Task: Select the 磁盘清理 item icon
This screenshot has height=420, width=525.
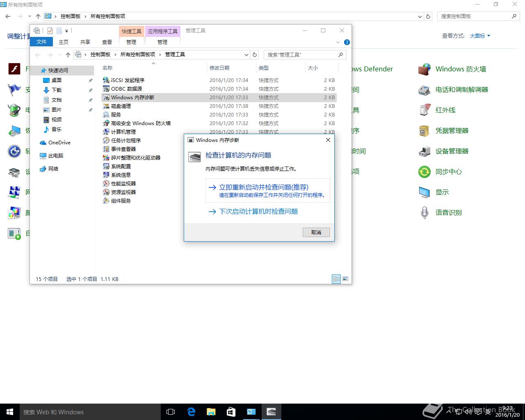Action: 106,106
